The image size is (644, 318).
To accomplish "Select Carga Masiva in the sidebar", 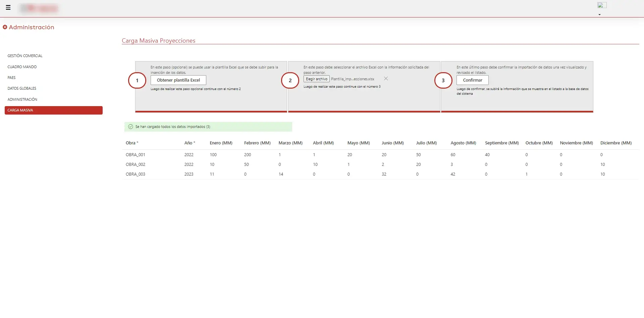I will pyautogui.click(x=54, y=110).
